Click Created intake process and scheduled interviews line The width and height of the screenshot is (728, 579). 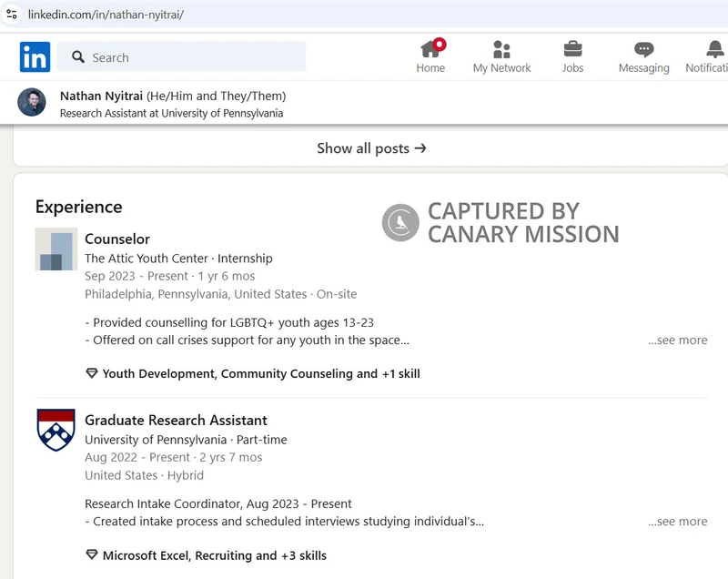(284, 522)
